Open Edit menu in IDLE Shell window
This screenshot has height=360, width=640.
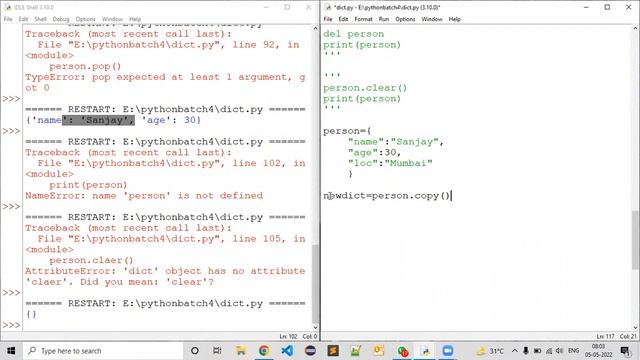point(23,19)
